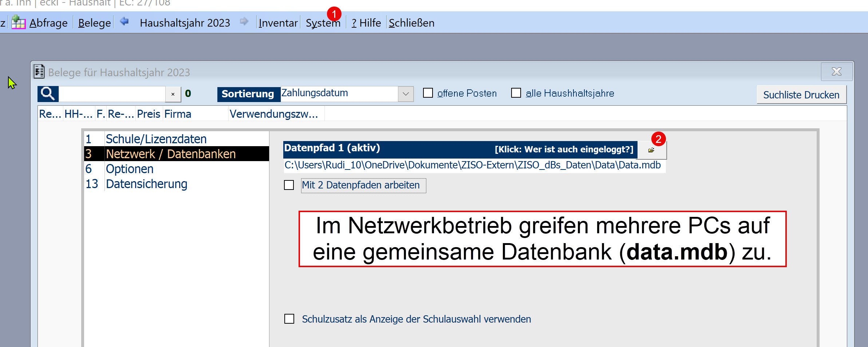
Task: Click the open-folder icon for Datenpfad 1
Action: [652, 150]
